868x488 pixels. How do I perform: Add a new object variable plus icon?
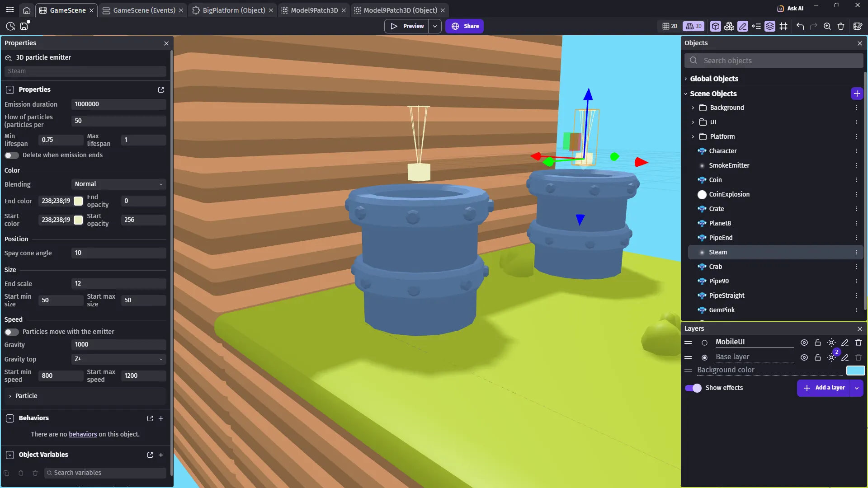161,455
